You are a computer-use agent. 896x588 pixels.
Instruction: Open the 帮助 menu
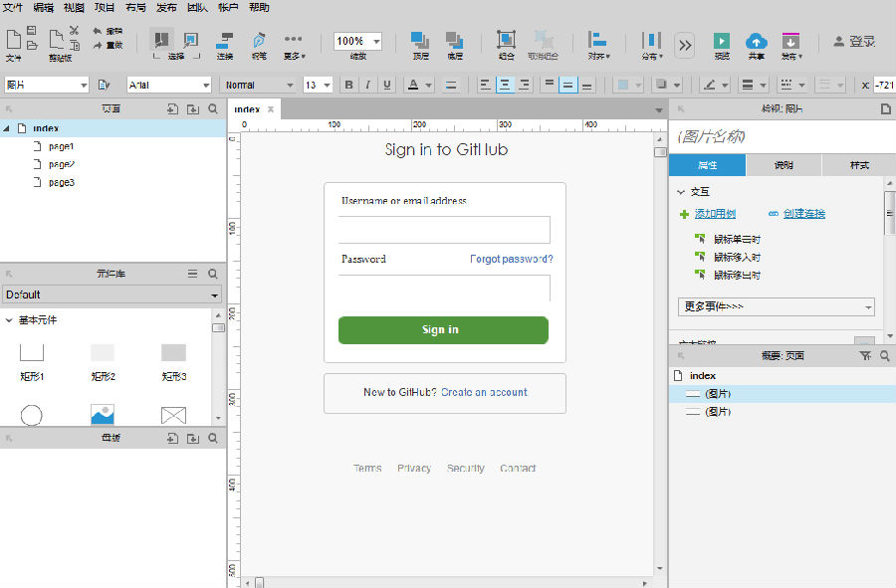pos(260,7)
